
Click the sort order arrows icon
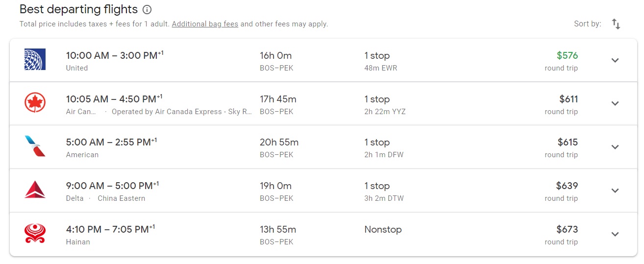[x=616, y=24]
